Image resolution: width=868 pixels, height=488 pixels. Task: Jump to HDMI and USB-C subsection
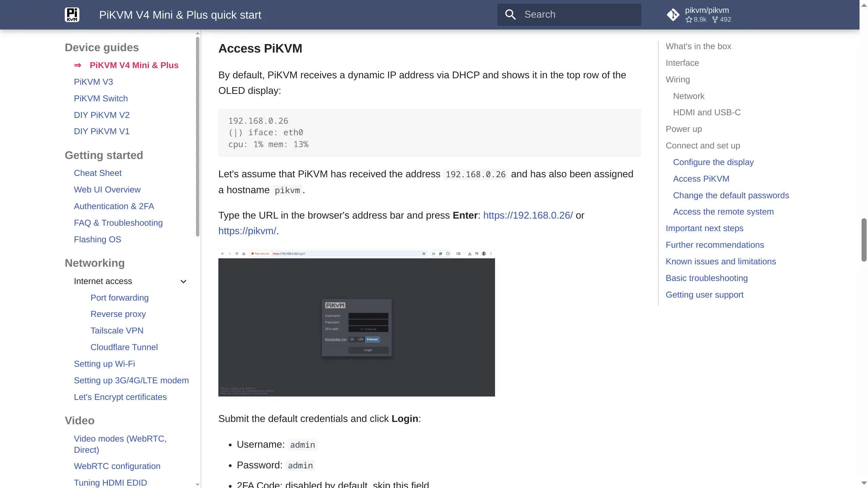[x=707, y=113]
